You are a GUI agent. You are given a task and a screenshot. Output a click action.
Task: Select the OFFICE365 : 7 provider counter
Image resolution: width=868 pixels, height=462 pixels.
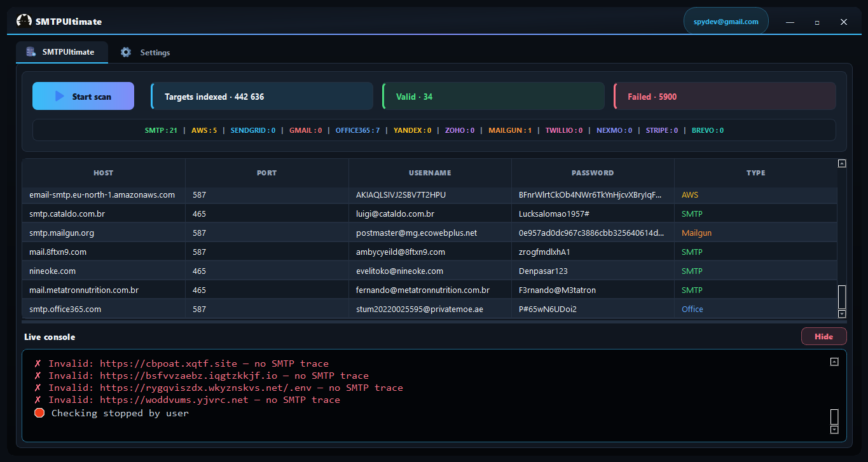358,130
